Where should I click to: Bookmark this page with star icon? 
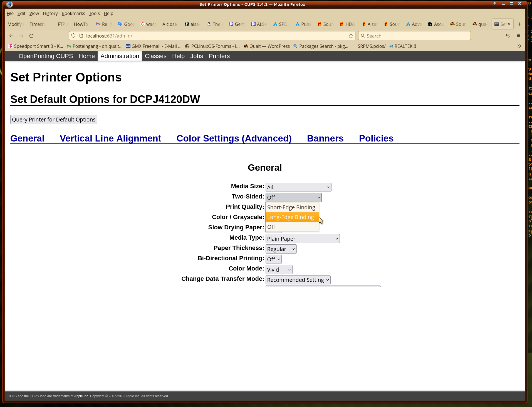point(351,36)
